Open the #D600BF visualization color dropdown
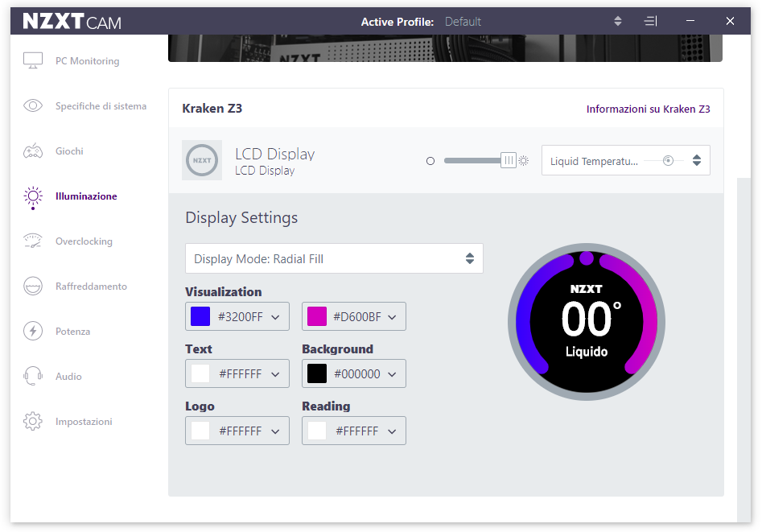Image resolution: width=762 pixels, height=532 pixels. (354, 316)
